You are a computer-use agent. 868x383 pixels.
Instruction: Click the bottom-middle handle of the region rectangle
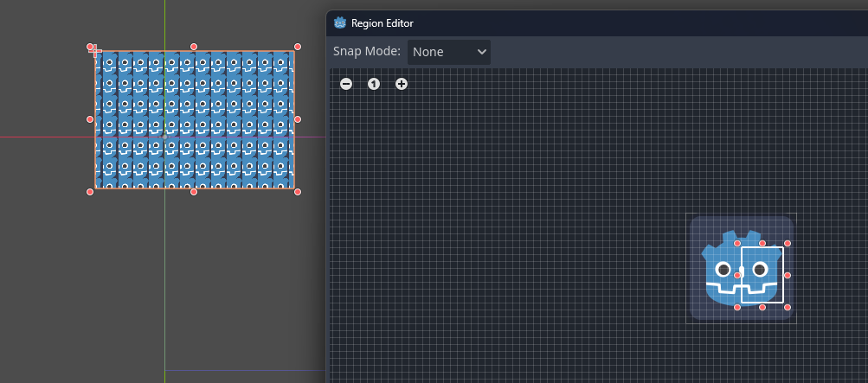762,307
